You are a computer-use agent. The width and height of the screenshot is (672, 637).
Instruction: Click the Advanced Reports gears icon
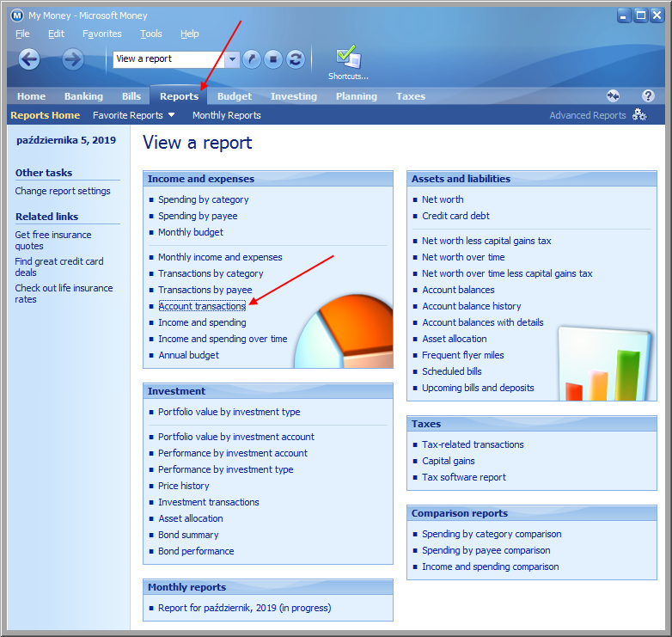point(639,115)
